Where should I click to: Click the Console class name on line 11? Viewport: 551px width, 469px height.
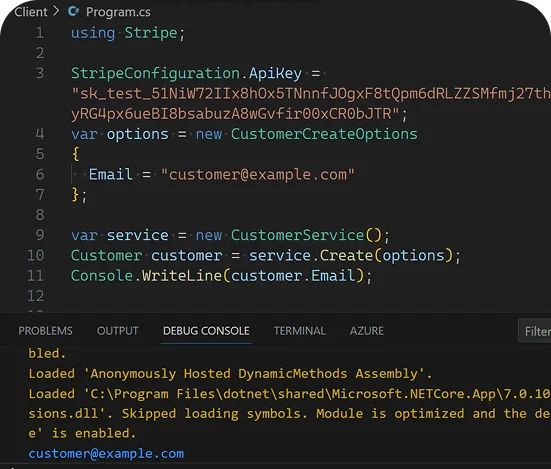coord(102,275)
